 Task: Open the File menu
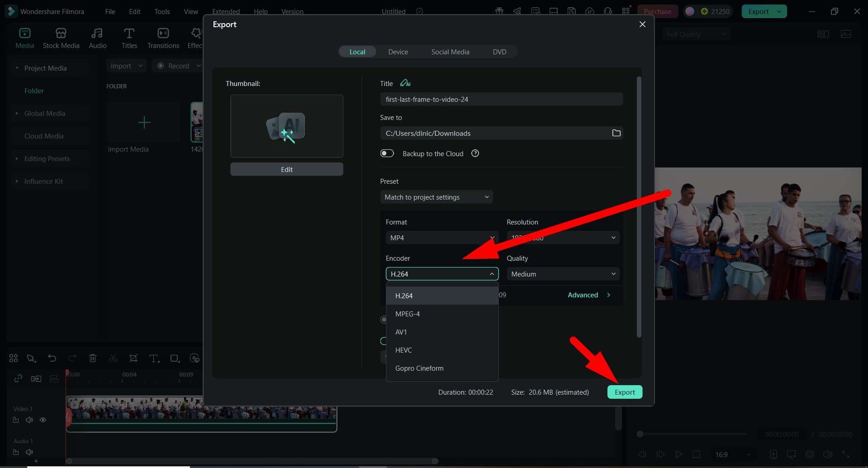[x=110, y=11]
